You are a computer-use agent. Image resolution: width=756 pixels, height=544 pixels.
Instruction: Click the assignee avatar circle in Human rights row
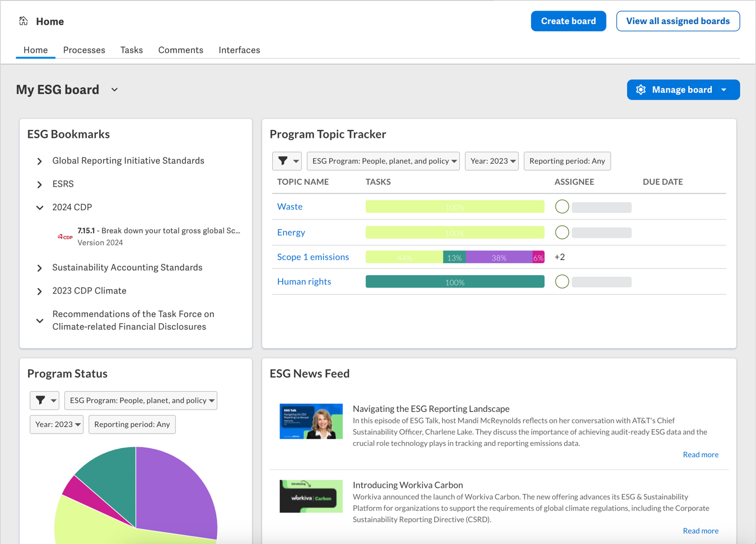click(562, 282)
